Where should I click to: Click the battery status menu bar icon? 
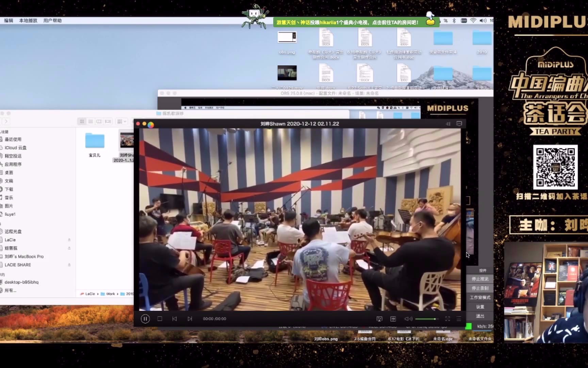click(463, 20)
